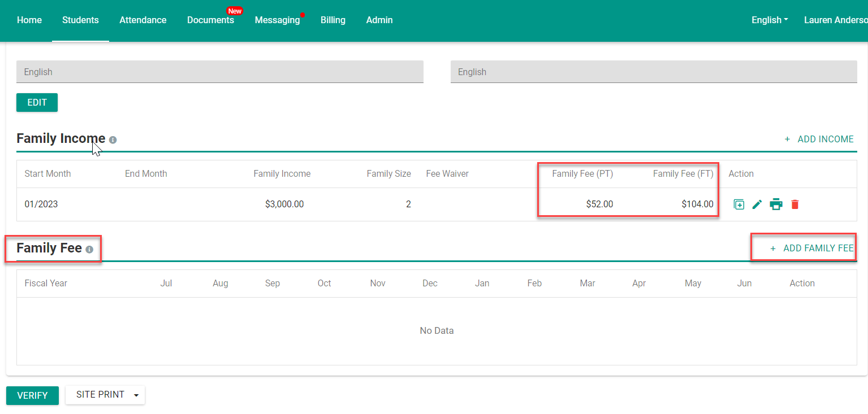
Task: View the Family Fee info tooltip icon
Action: point(89,249)
